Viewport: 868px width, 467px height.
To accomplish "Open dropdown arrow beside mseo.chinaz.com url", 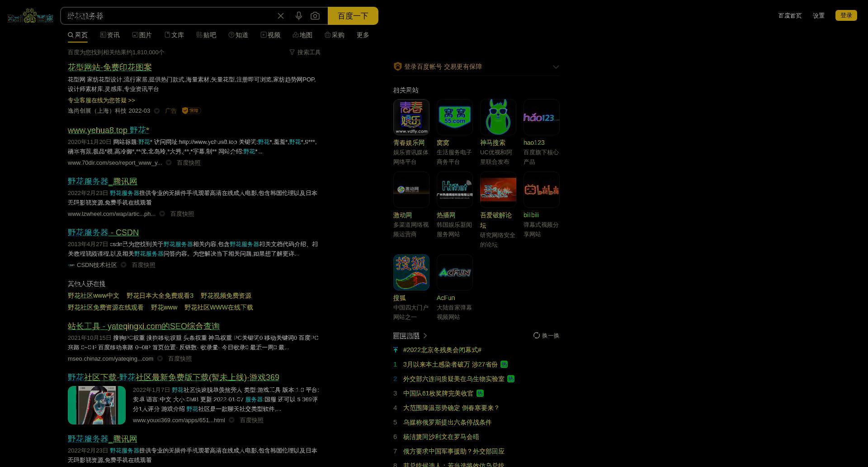I will tap(160, 359).
